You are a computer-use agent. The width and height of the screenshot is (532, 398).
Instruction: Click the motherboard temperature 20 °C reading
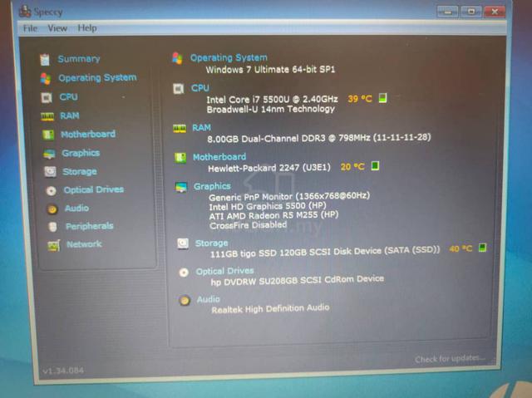[x=352, y=167]
